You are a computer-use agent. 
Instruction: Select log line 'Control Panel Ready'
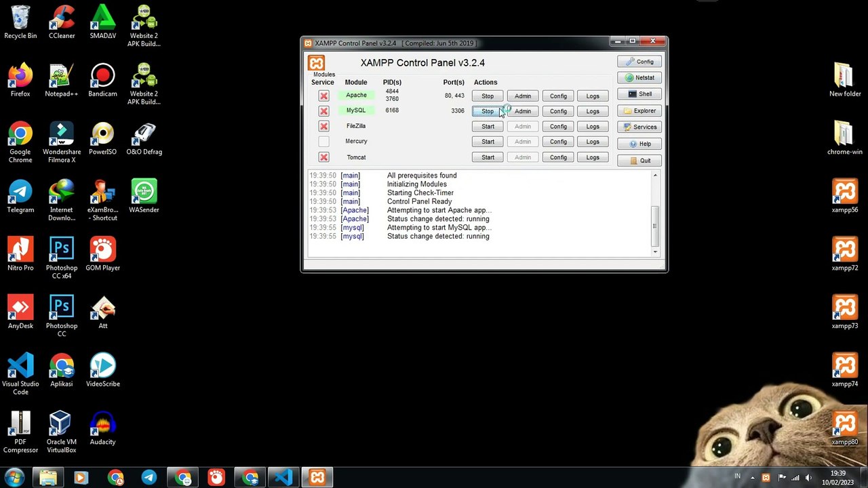click(419, 201)
